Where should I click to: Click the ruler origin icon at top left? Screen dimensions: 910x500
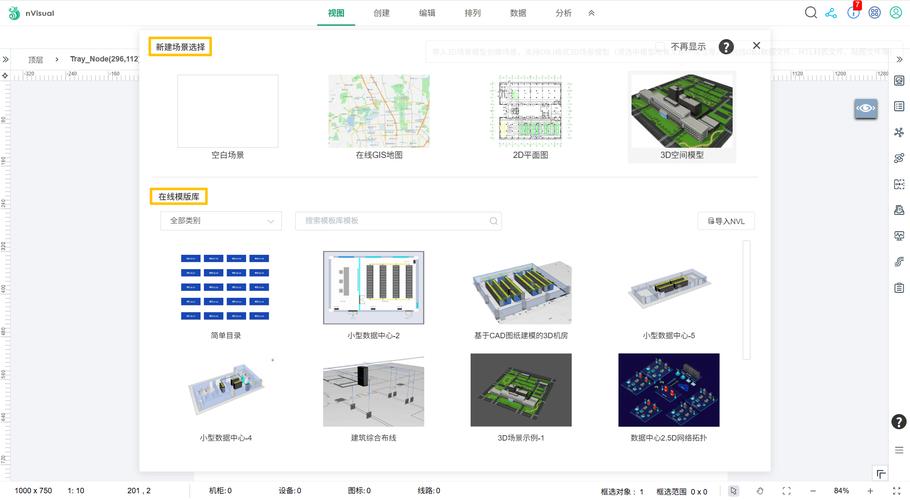pyautogui.click(x=5, y=75)
